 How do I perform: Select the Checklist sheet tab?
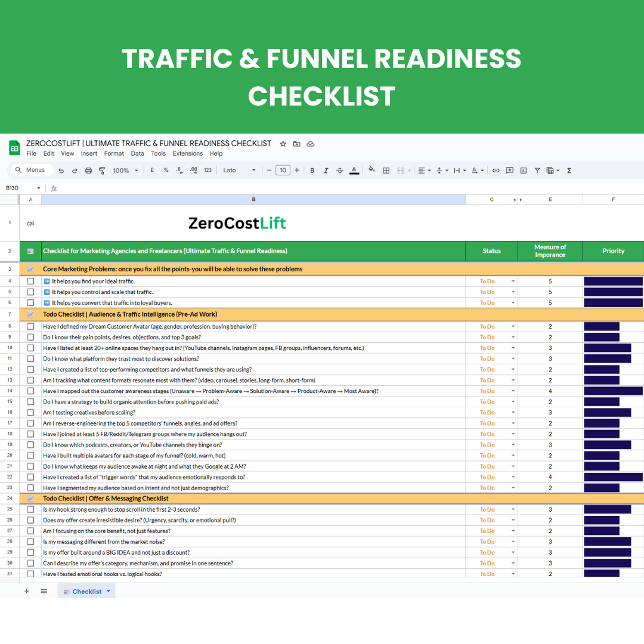[x=87, y=592]
